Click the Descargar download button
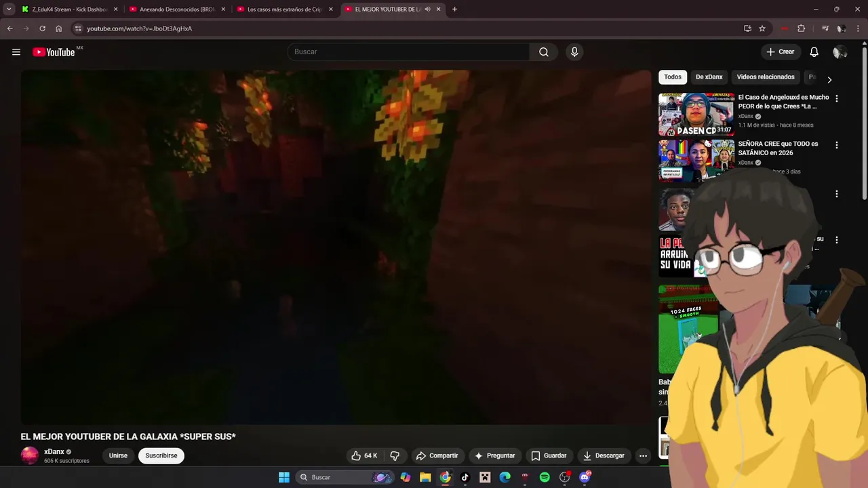This screenshot has height=488, width=868. 604,455
